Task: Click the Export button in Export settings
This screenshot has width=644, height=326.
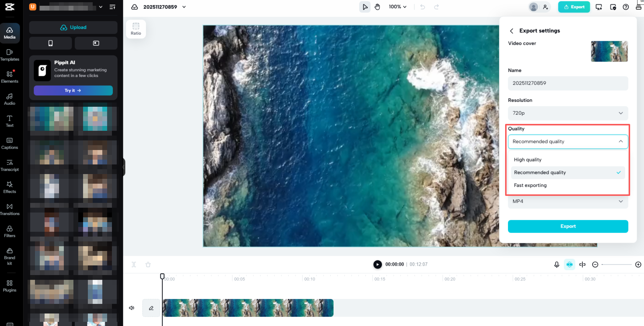Action: point(568,226)
